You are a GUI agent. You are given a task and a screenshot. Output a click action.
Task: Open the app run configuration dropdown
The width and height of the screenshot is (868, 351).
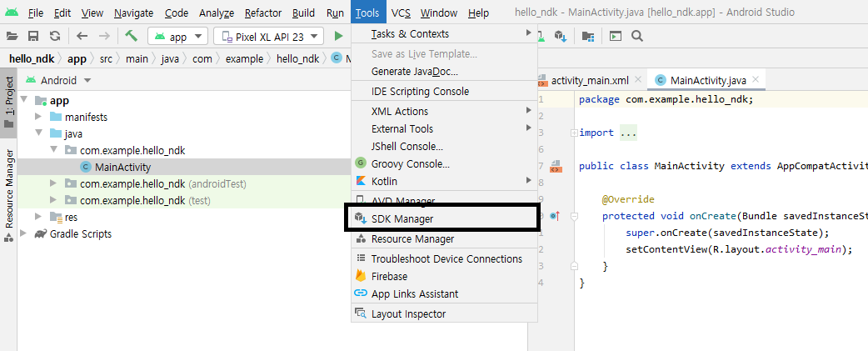tap(177, 37)
